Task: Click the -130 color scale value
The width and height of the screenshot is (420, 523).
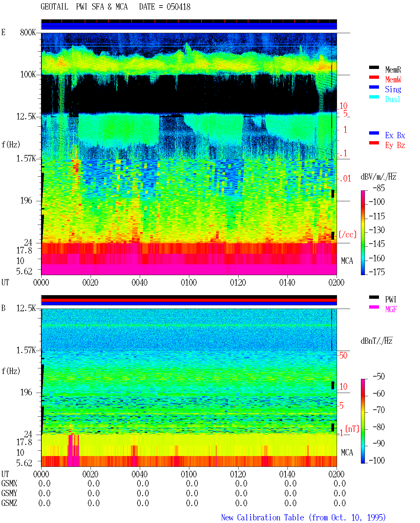Action: [x=377, y=230]
